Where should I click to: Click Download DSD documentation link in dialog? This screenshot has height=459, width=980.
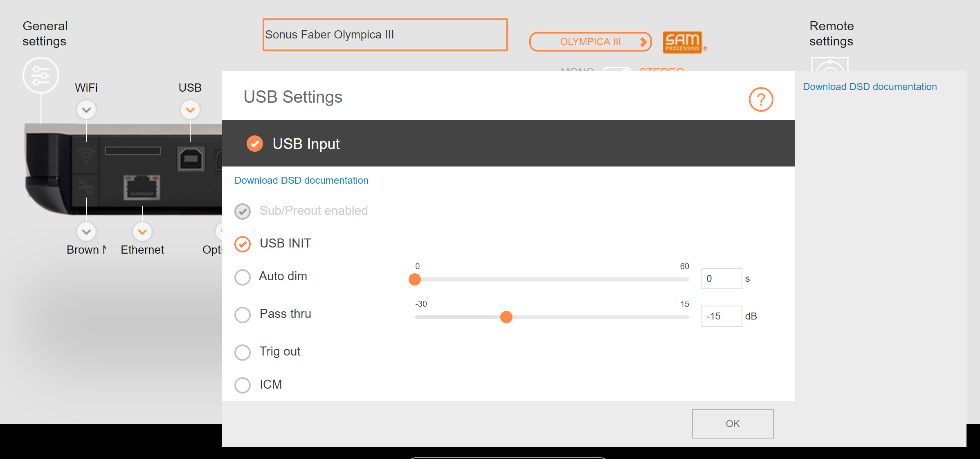301,180
